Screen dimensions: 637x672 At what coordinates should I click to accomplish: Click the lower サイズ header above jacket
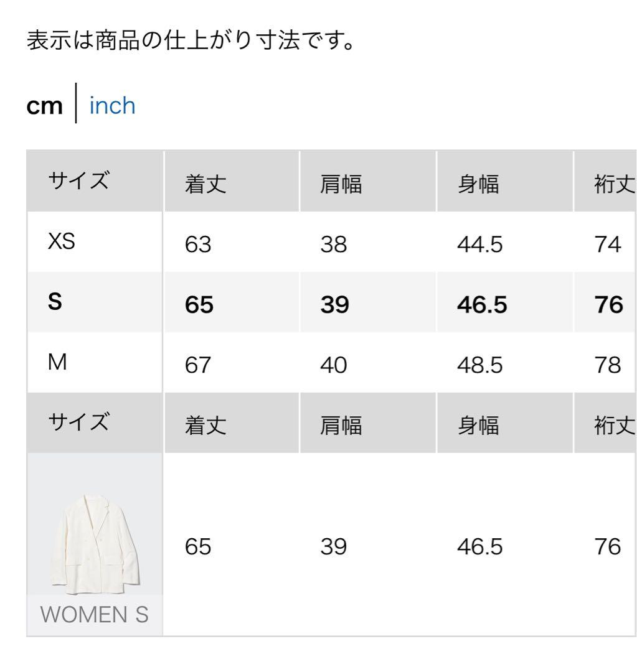pos(78,423)
